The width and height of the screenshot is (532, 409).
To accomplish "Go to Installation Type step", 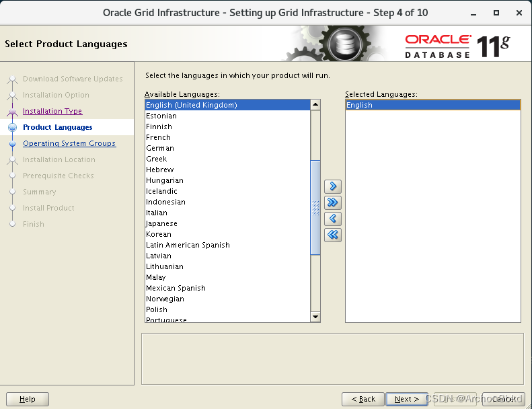I will pyautogui.click(x=52, y=111).
